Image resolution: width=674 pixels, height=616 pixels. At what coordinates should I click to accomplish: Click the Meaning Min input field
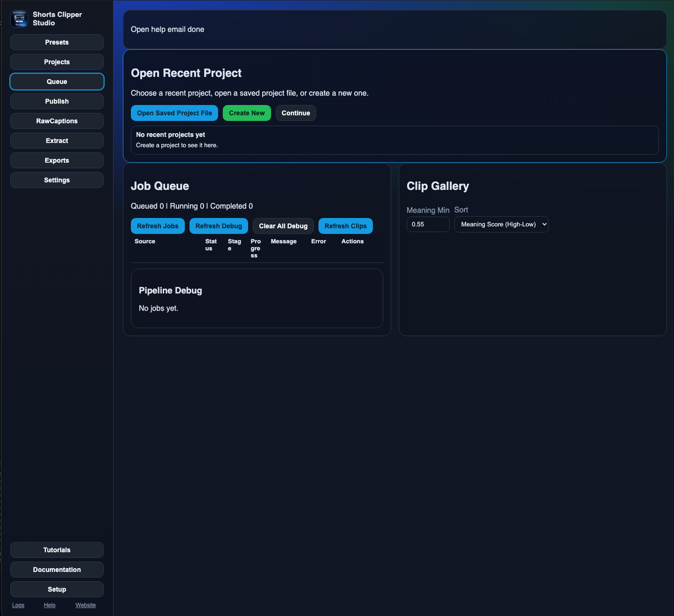tap(428, 224)
